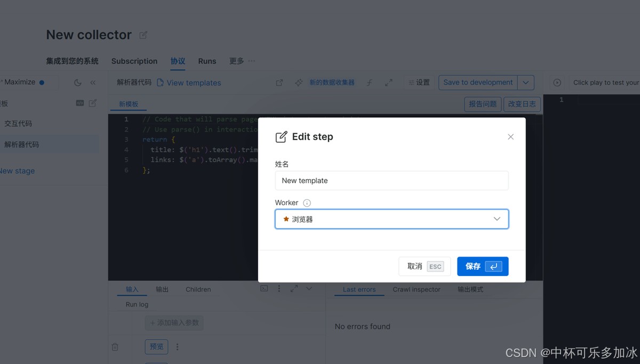Select the Last errors tab
Viewport: 640px width, 364px height.
tap(359, 289)
